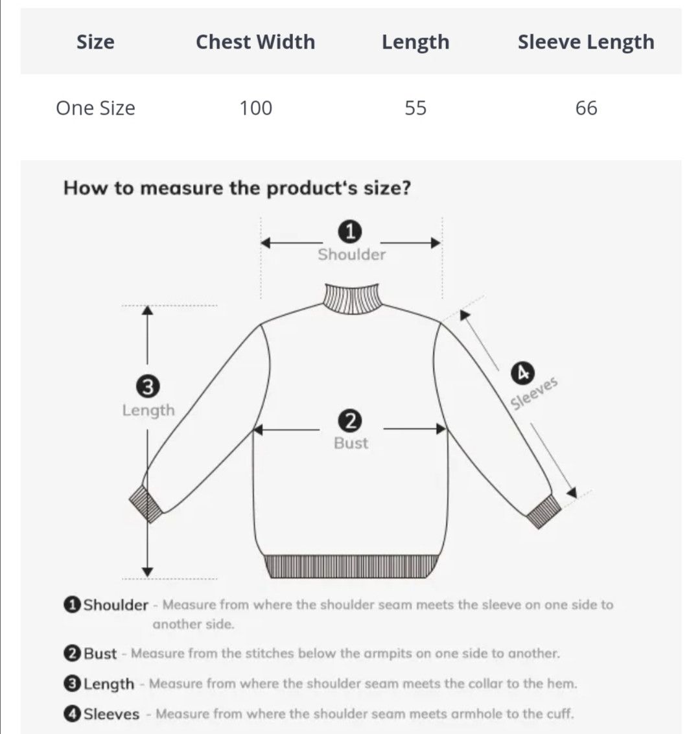The image size is (700, 734).
Task: Click the number 2 bullet in Bust description
Action: pyautogui.click(x=72, y=654)
